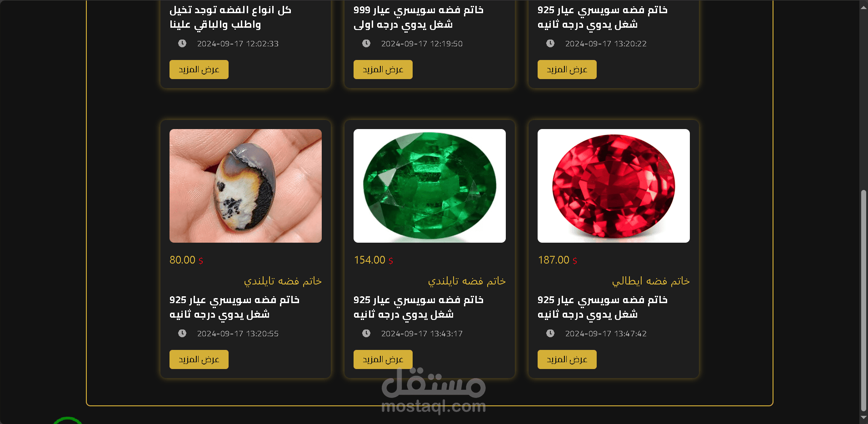Click scrollbar down arrow
The width and height of the screenshot is (868, 424).
863,417
